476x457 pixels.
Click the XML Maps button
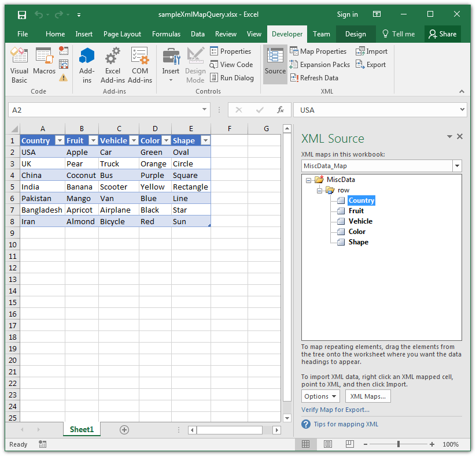[x=367, y=396]
